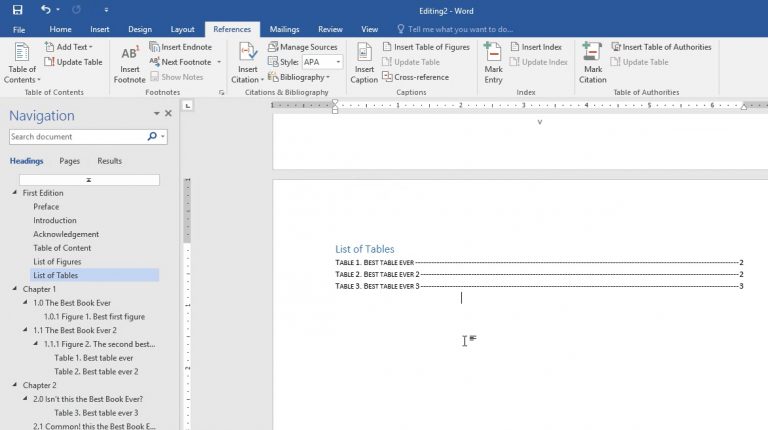The width and height of the screenshot is (768, 430).
Task: Open Customize Quick Access Toolbar dropdown
Action: [x=106, y=10]
